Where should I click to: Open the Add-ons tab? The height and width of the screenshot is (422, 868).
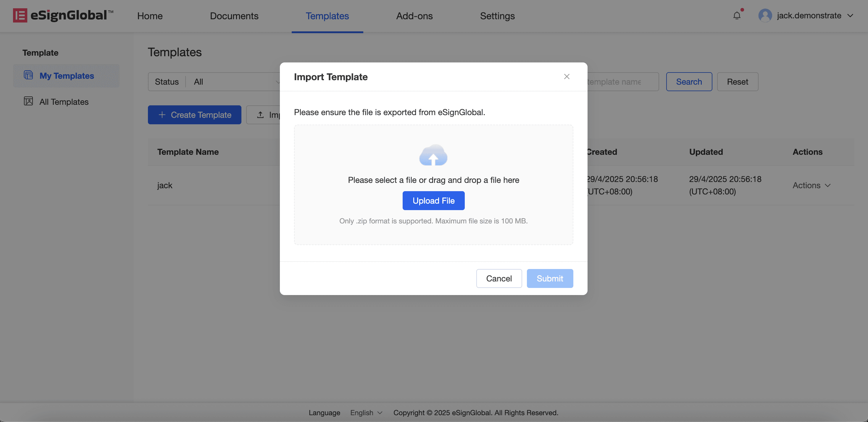tap(414, 15)
